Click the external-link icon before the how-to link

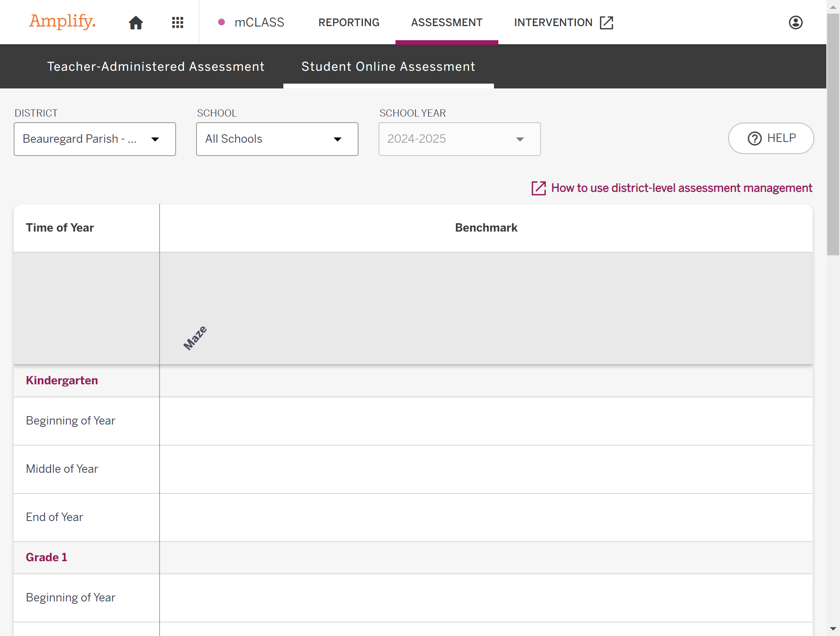click(539, 188)
